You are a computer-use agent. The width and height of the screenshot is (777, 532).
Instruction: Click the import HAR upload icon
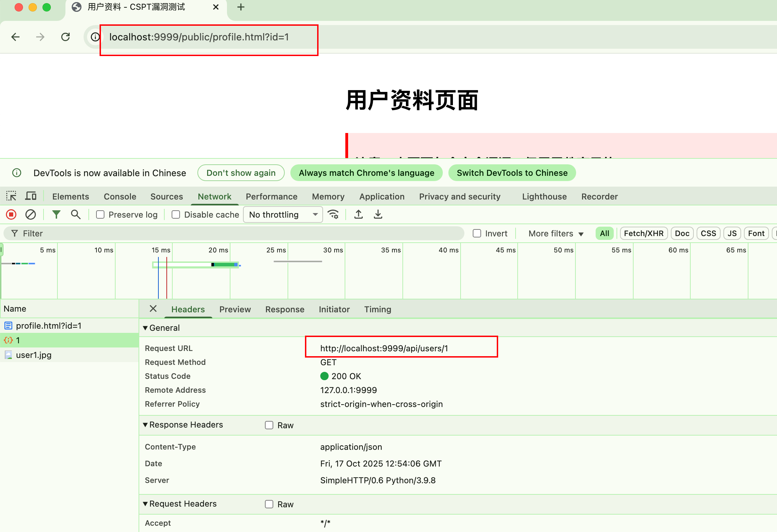[x=359, y=214]
